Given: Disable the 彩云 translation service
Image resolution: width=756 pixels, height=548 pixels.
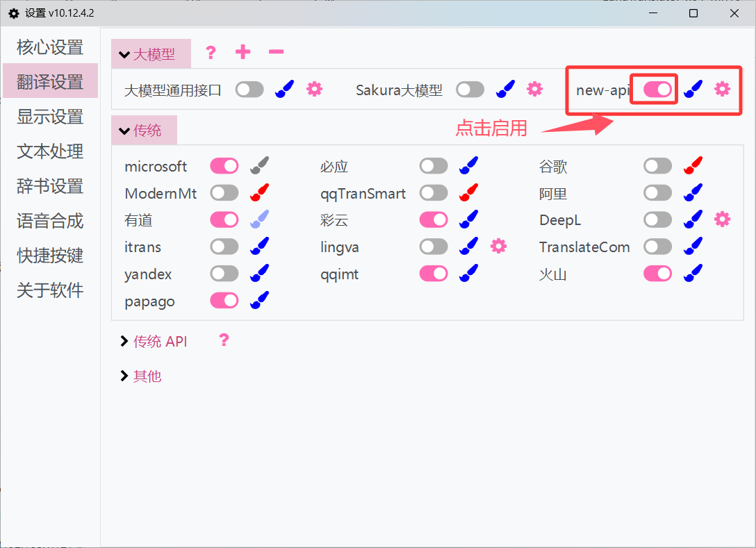Looking at the screenshot, I should [433, 219].
